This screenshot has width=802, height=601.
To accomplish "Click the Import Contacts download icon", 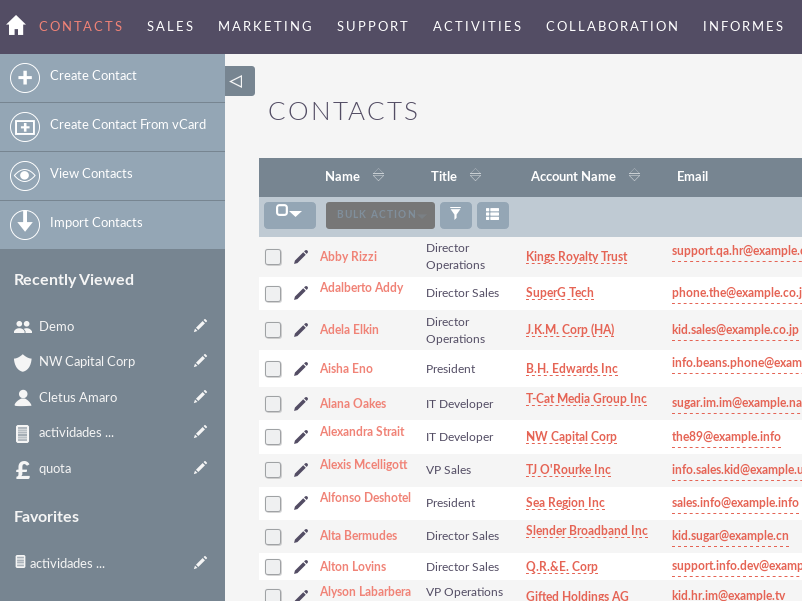I will [24, 224].
